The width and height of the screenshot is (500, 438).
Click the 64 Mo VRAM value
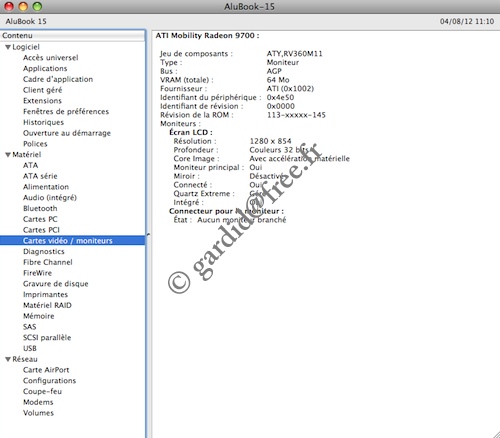tap(278, 80)
